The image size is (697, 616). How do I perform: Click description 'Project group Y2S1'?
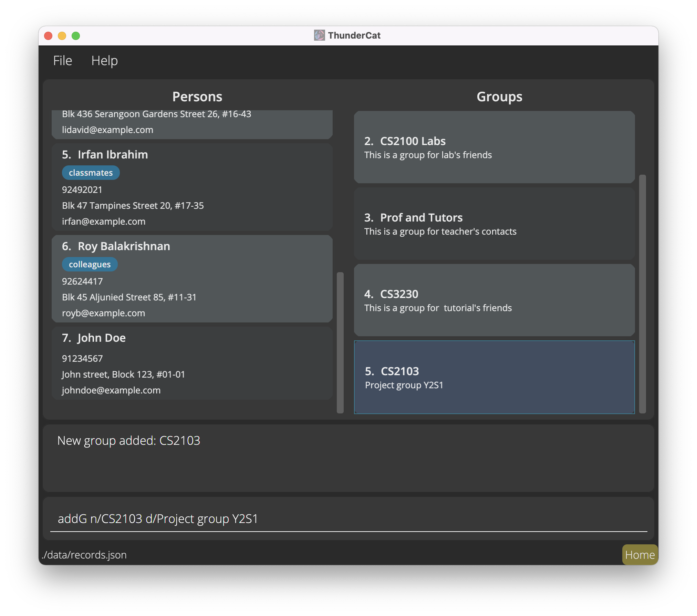pyautogui.click(x=404, y=385)
